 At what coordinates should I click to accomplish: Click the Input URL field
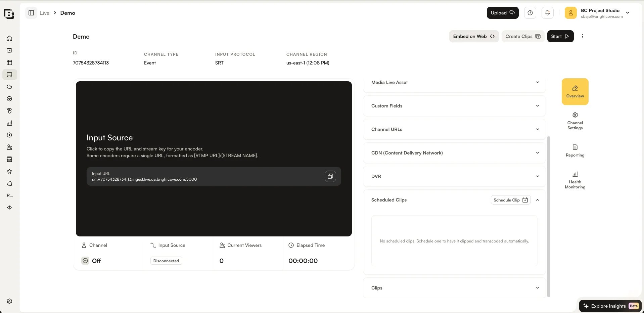(214, 176)
